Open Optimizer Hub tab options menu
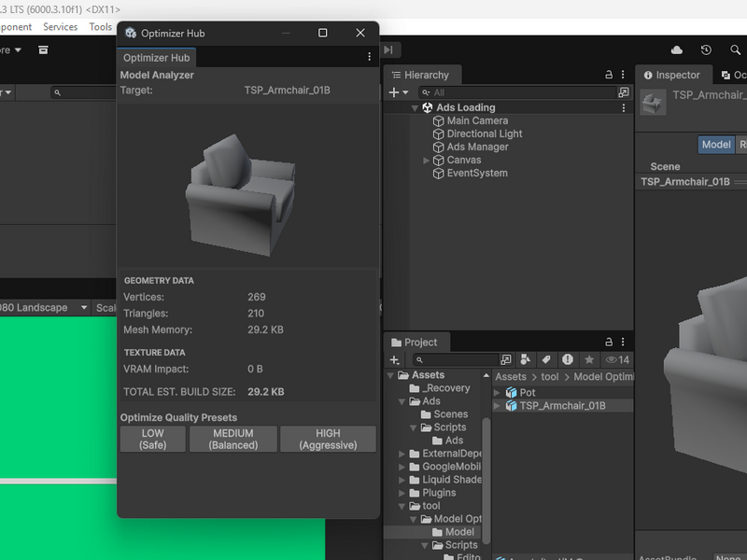Screen dimensions: 747x560 369,57
